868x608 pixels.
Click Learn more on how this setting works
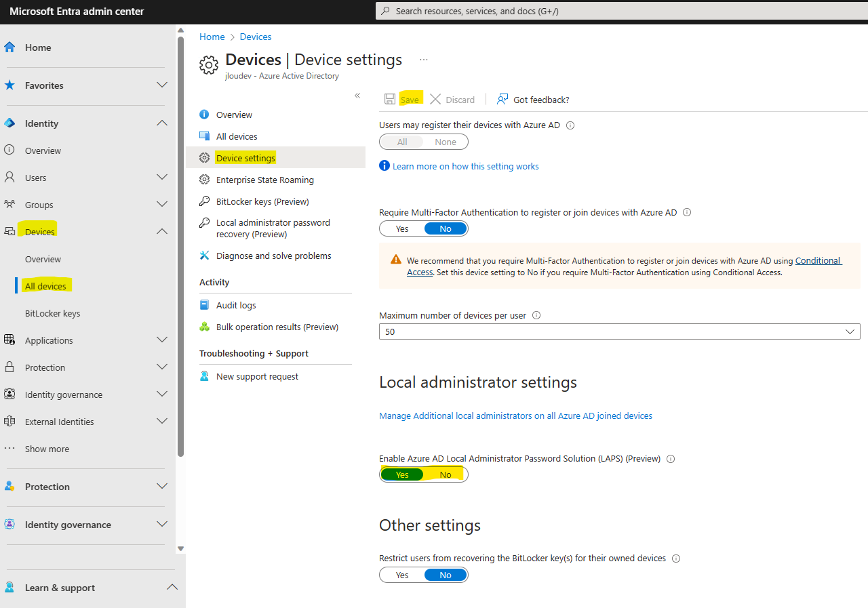[x=465, y=166]
